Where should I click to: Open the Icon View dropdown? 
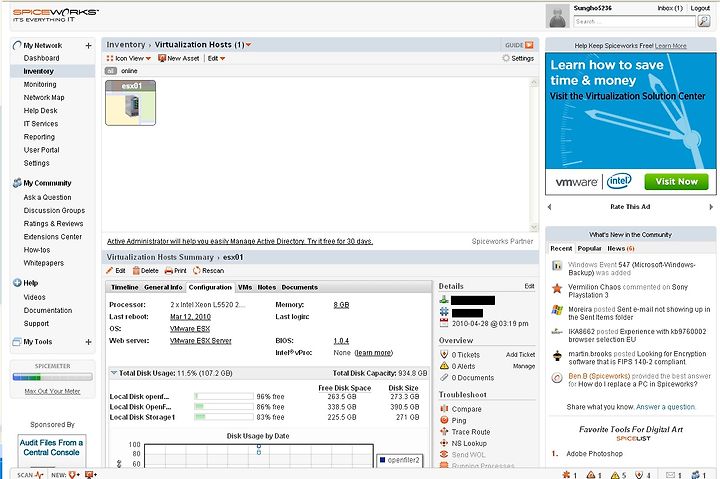coord(129,58)
